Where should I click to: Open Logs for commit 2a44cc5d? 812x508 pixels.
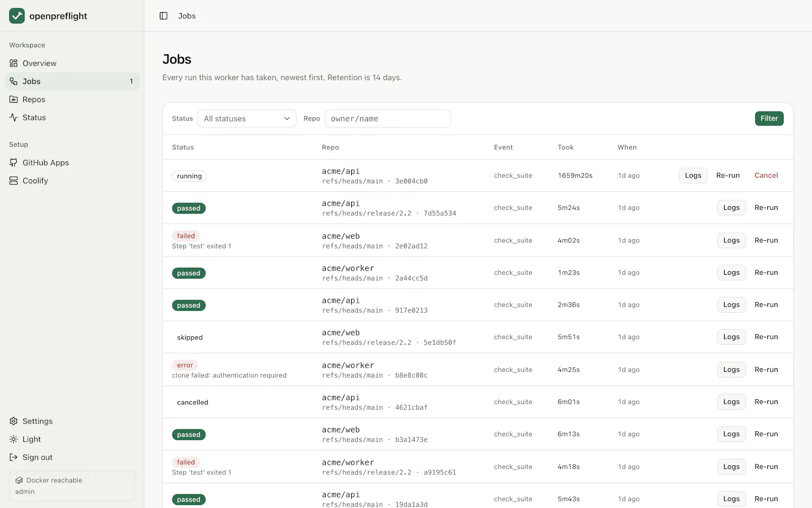(x=731, y=273)
